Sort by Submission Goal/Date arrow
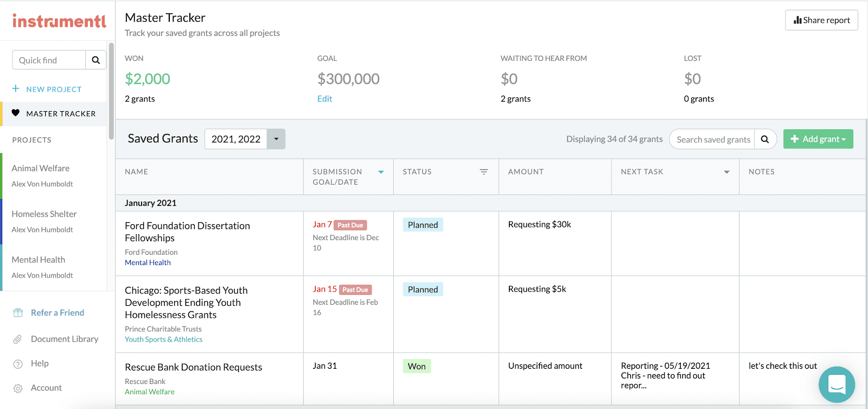Screen dimensions: 868x409 pos(381,172)
